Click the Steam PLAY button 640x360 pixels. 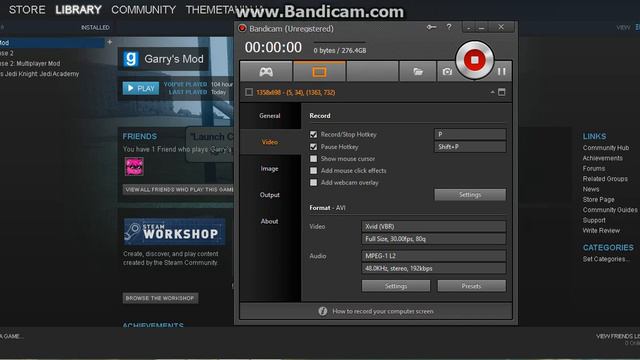tap(141, 88)
